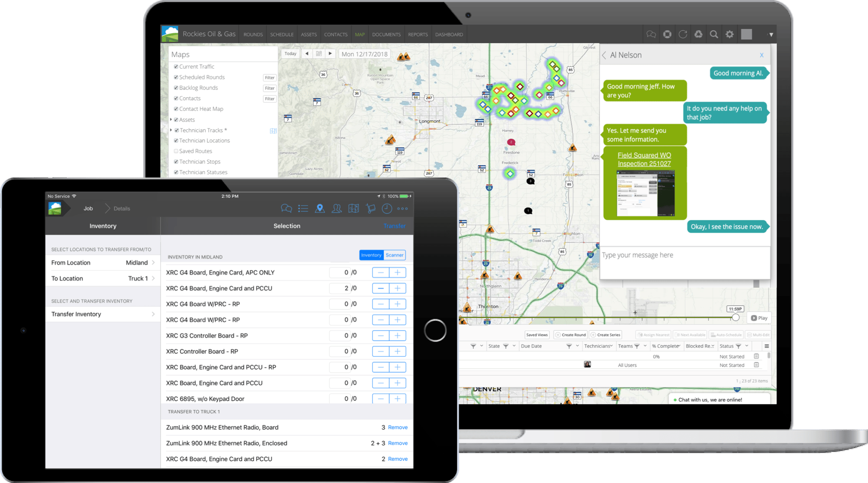Click the list view icon on iPad toolbar
Image resolution: width=868 pixels, height=483 pixels.
pos(302,208)
